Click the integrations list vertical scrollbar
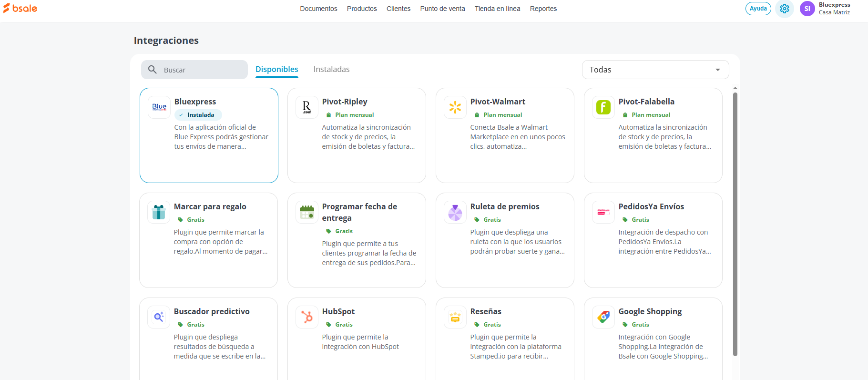 click(x=735, y=224)
